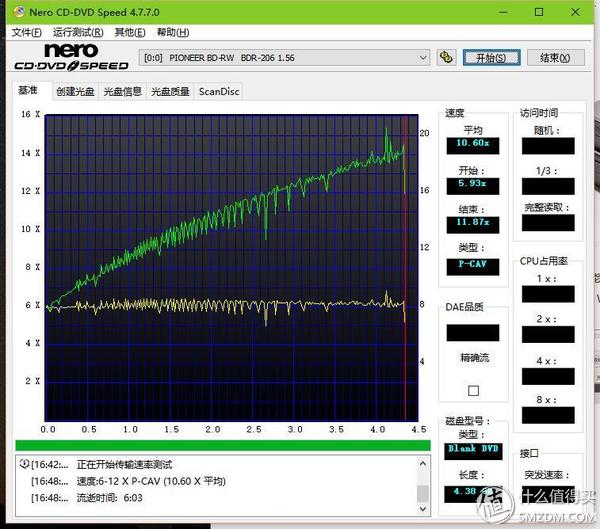Open the 帮助(H) menu
600x529 pixels.
tap(173, 33)
